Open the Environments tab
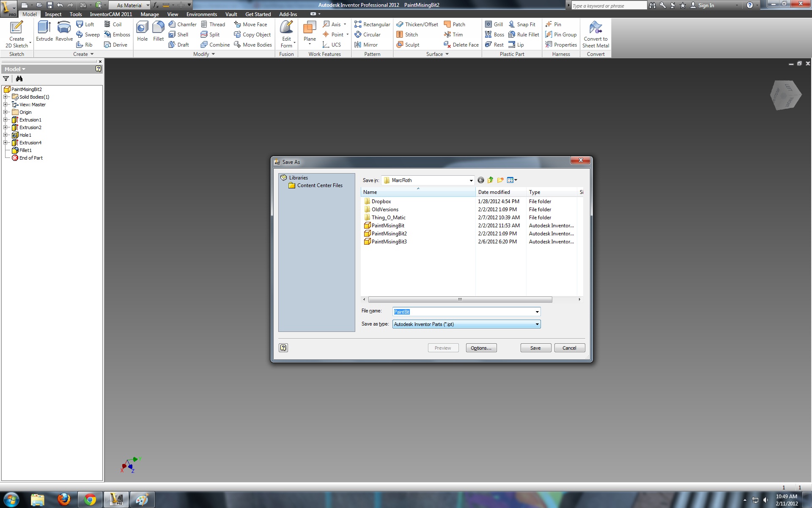 pos(202,14)
